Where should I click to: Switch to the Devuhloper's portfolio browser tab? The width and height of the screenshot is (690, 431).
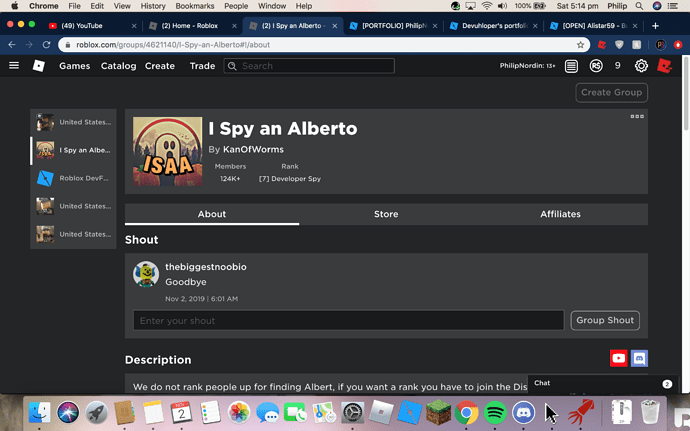495,26
